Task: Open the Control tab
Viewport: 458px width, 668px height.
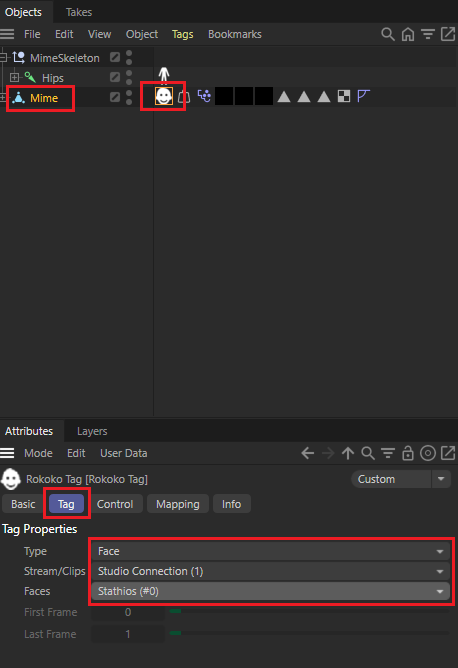Action: click(115, 504)
